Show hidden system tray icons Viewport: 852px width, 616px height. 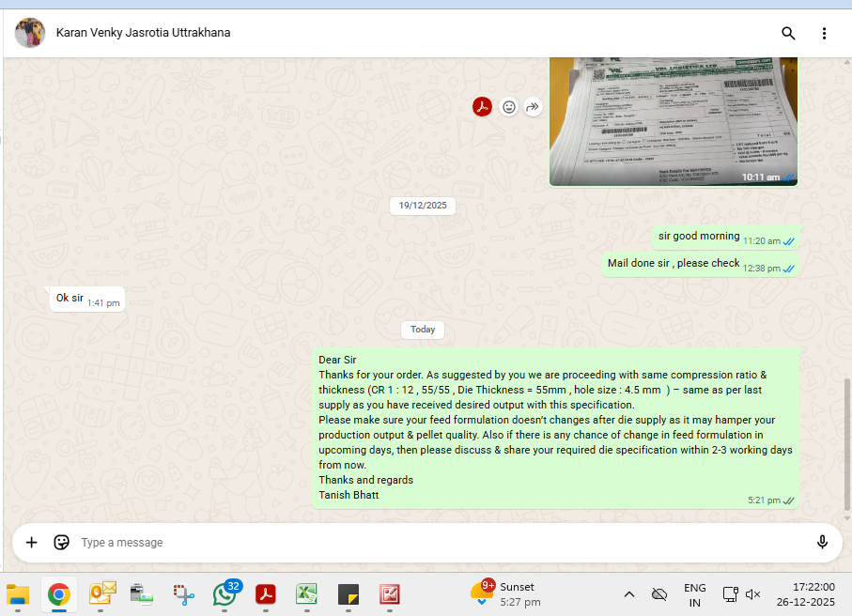(629, 594)
